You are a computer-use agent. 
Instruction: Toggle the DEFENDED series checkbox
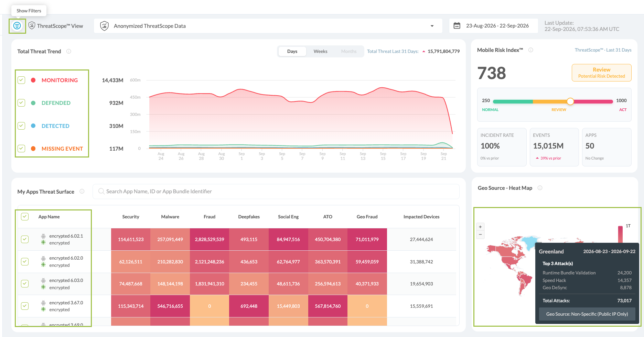click(x=21, y=103)
